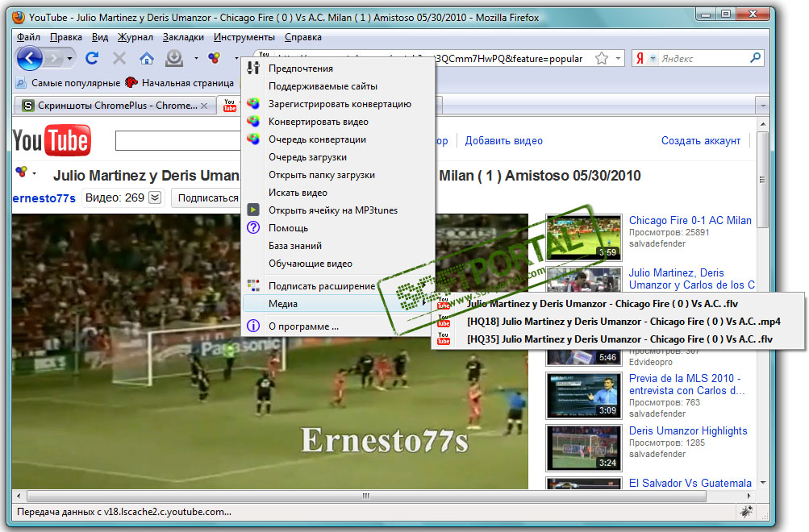809x532 pixels.
Task: Reload page with the refresh icon
Action: (x=92, y=58)
